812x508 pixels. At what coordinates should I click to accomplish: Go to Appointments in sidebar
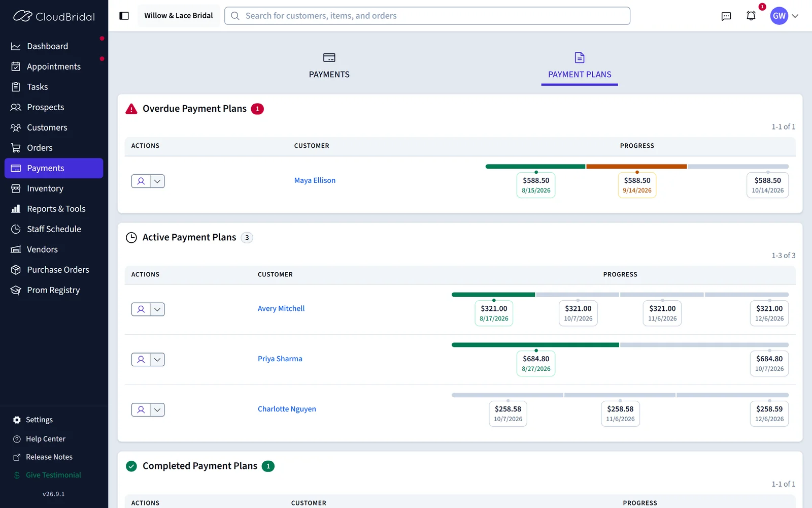(x=54, y=67)
